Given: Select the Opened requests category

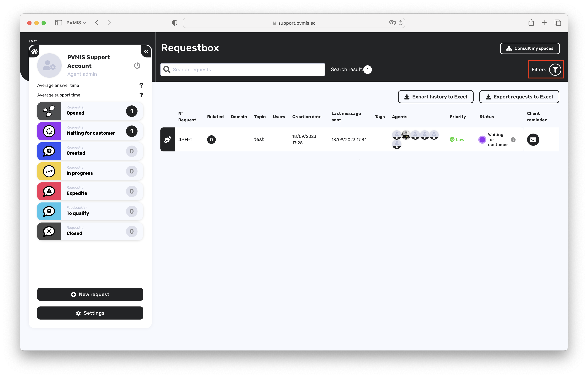Looking at the screenshot, I should (x=90, y=111).
